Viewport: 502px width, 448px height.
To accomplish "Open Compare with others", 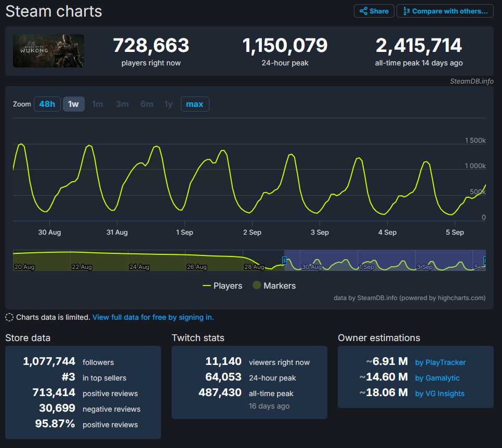I will 445,11.
